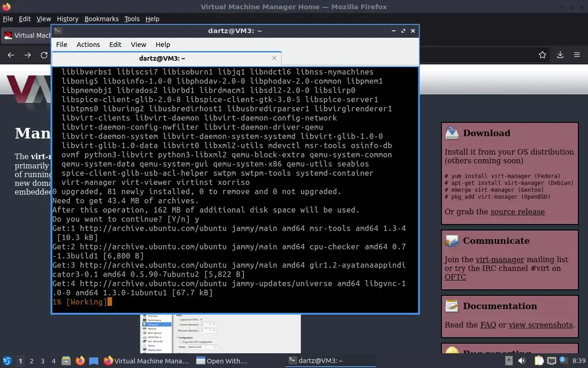Switch to workspace 4

53,361
